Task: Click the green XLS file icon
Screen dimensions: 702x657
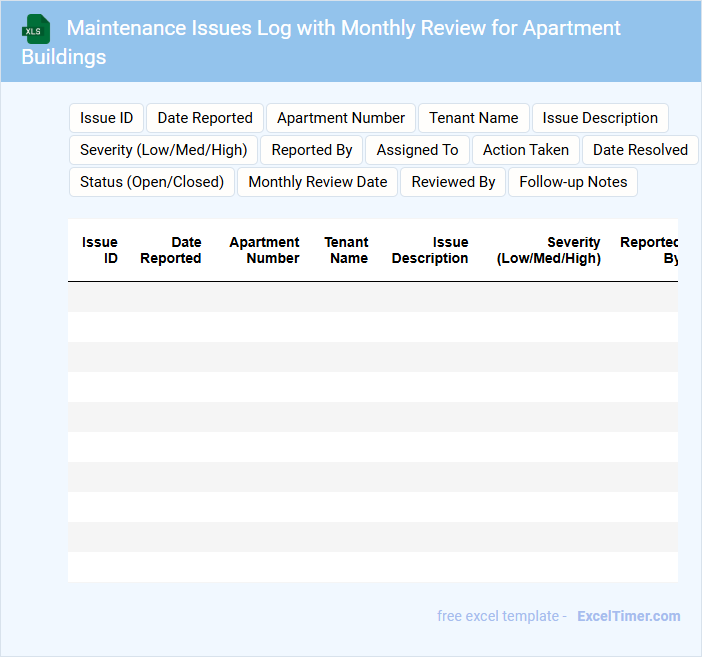Action: (x=37, y=29)
